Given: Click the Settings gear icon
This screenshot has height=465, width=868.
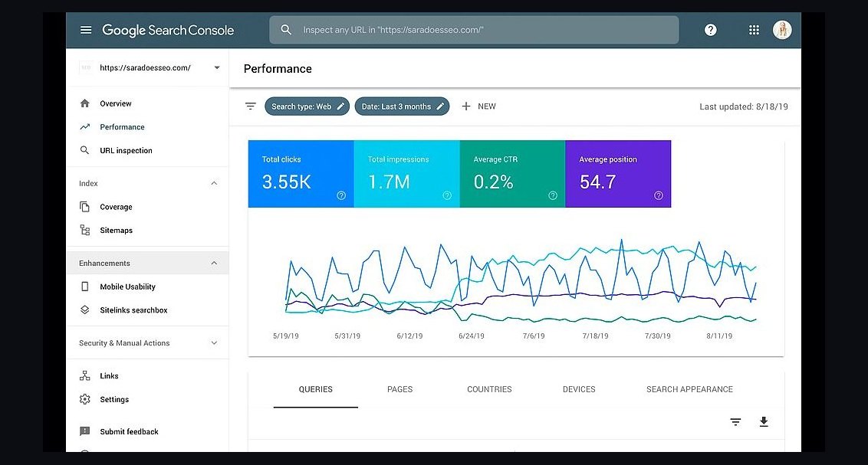Looking at the screenshot, I should pos(84,399).
